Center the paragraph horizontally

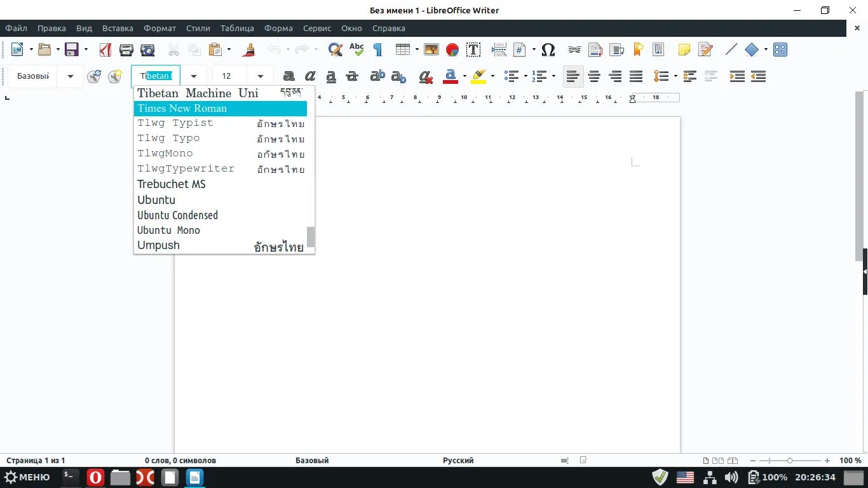594,77
